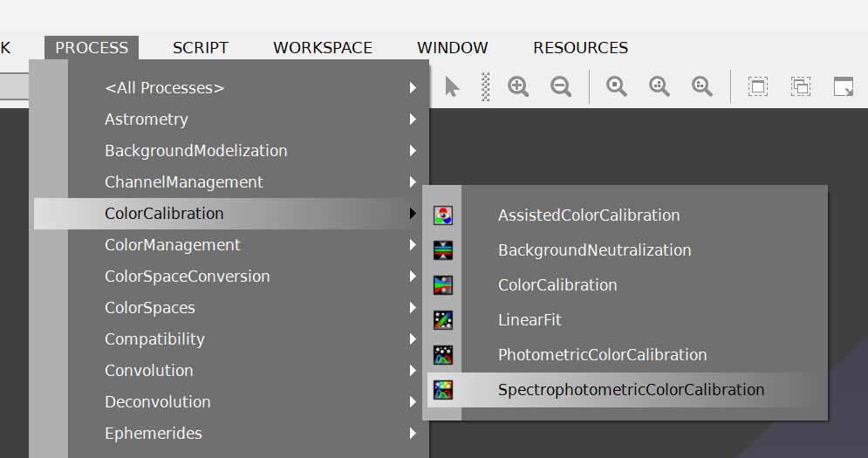Click the LinearFit process icon
Image resolution: width=868 pixels, height=458 pixels.
point(443,320)
